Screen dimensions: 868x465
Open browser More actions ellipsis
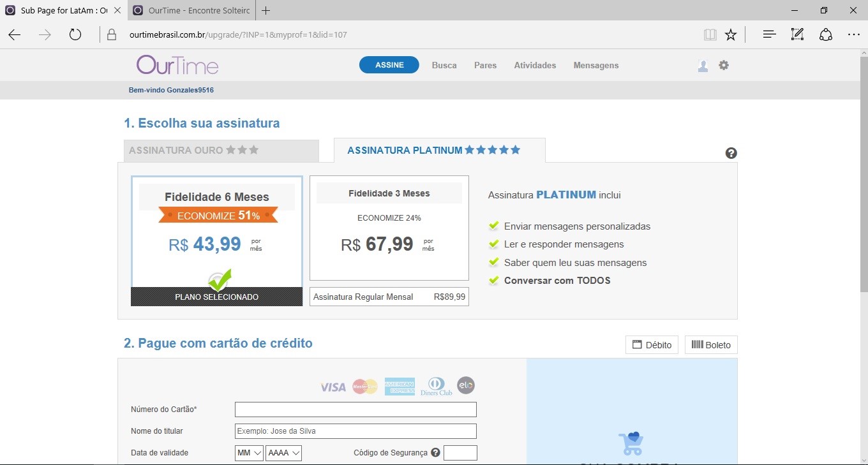point(854,34)
